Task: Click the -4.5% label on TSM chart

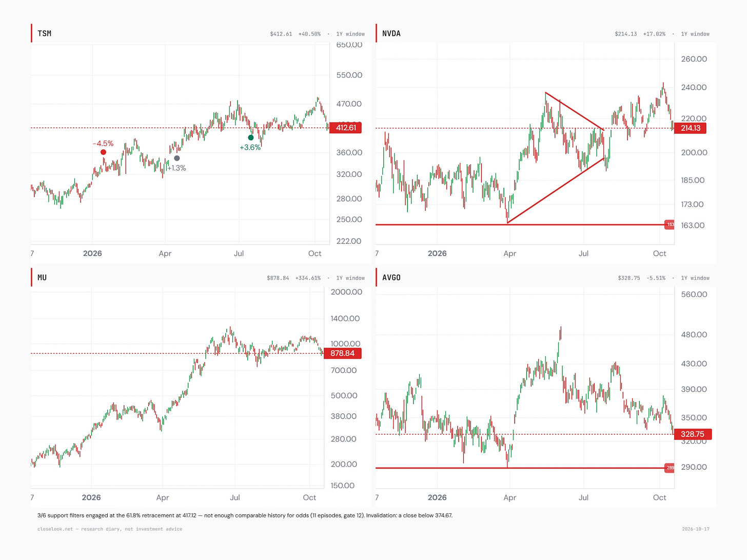Action: [103, 144]
